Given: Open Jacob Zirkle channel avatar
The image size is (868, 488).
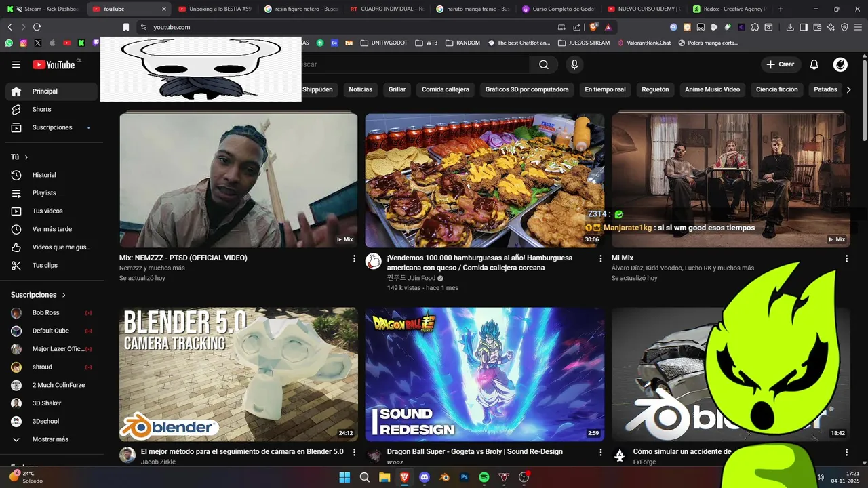Looking at the screenshot, I should [127, 455].
